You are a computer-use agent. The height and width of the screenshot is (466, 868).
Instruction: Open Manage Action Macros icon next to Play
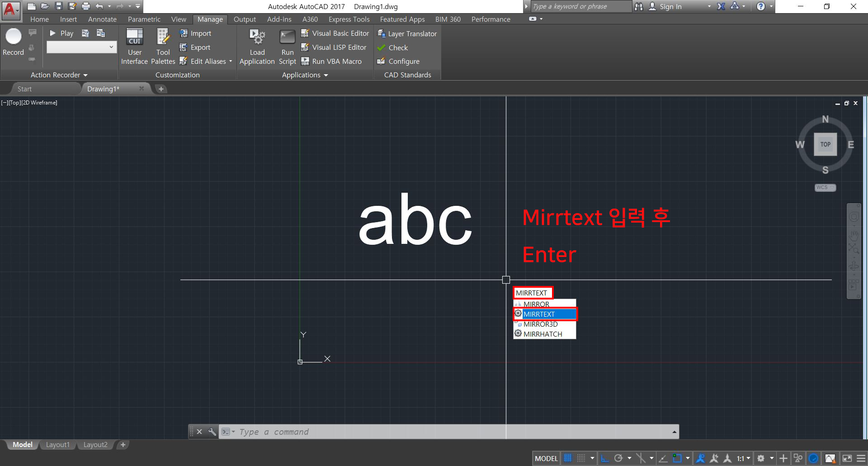point(85,33)
